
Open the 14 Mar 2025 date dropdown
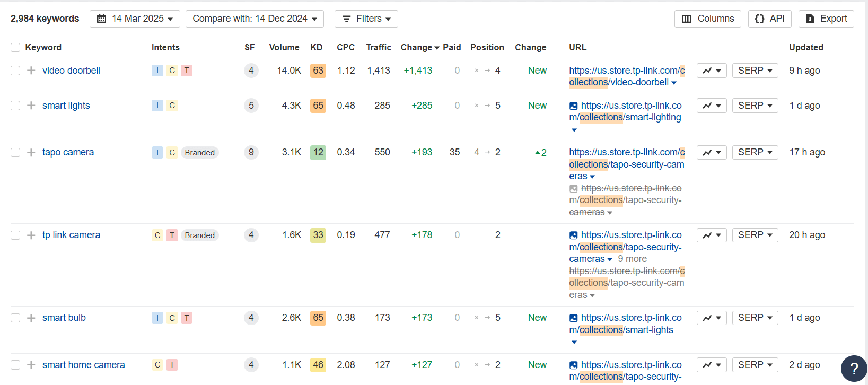[x=135, y=19]
